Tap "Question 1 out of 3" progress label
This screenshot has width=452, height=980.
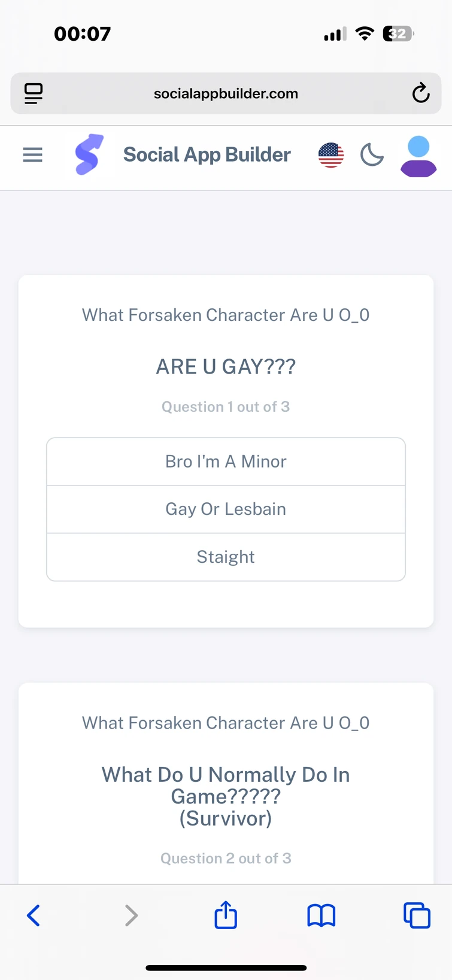226,406
